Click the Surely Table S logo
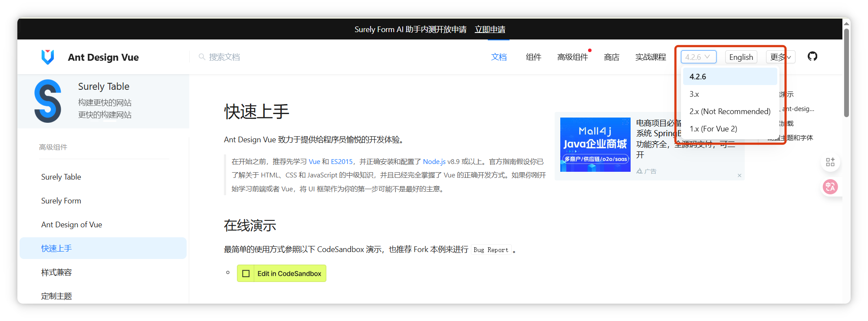 48,101
